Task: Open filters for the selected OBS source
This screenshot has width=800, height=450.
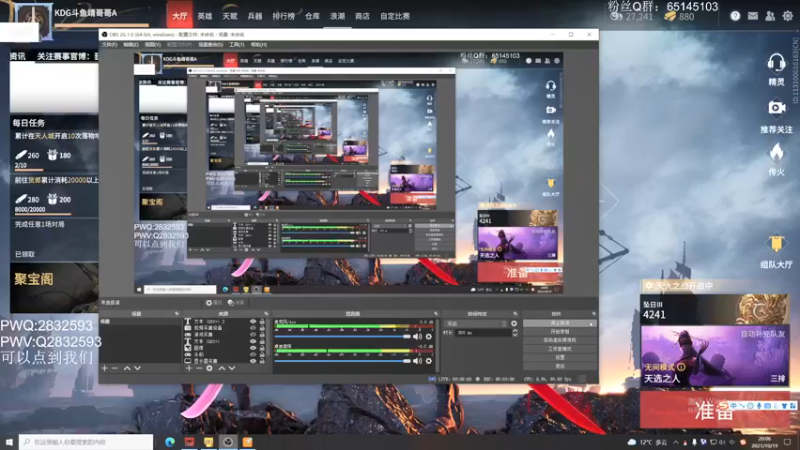Action: (x=236, y=303)
